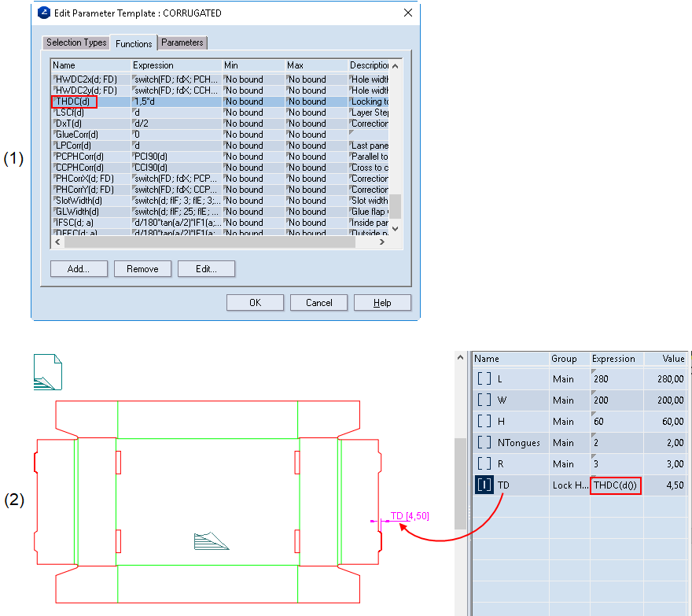Click the layers icon in the box center
Image resolution: width=692 pixels, height=616 pixels.
(x=211, y=540)
